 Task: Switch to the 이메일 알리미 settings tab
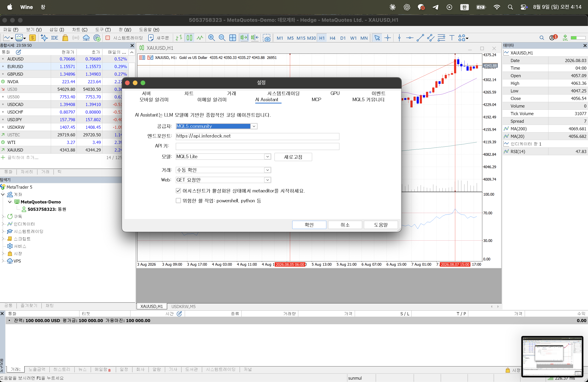(212, 99)
